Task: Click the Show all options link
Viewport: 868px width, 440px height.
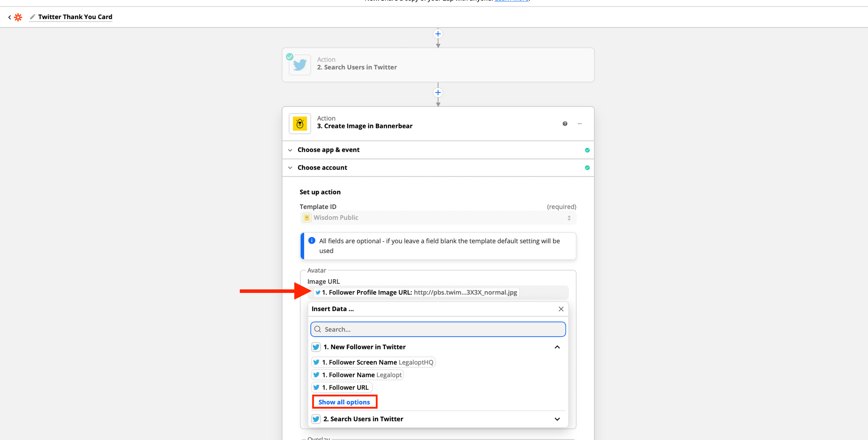Action: click(x=344, y=402)
